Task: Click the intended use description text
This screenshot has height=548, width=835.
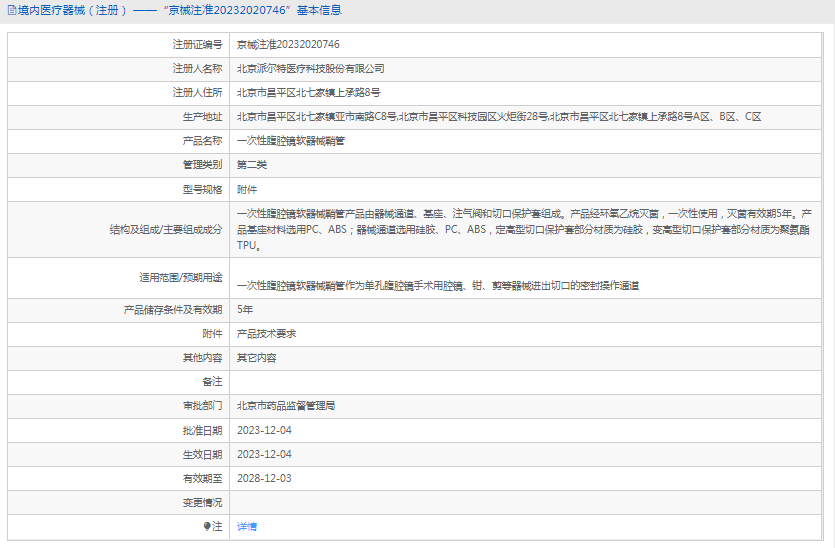Action: pos(438,286)
